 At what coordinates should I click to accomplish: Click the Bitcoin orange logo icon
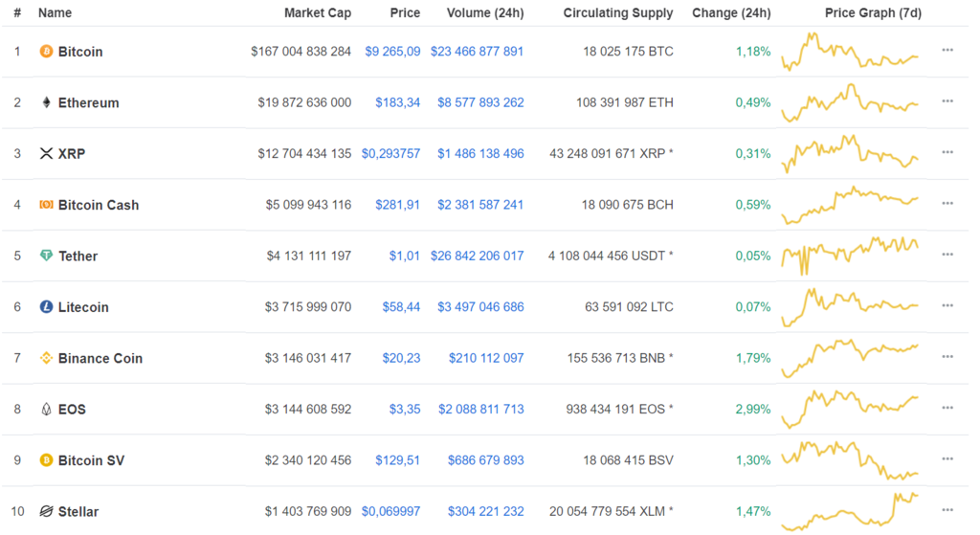[x=46, y=52]
